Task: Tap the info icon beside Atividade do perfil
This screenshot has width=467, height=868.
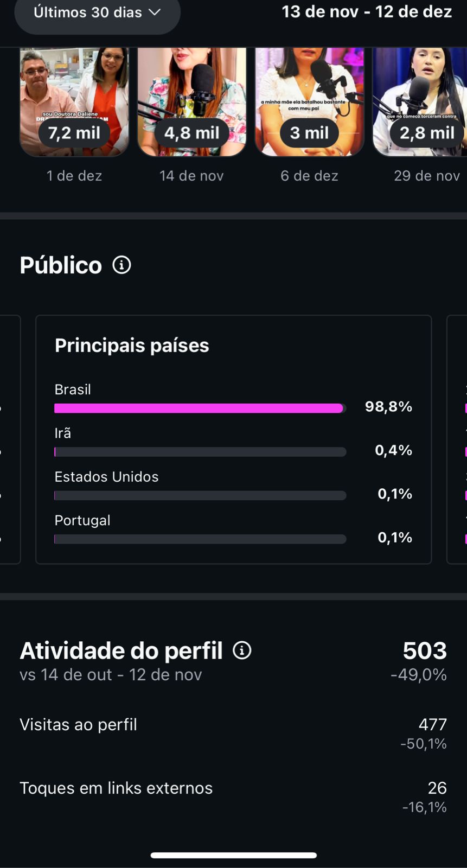Action: pos(242,650)
